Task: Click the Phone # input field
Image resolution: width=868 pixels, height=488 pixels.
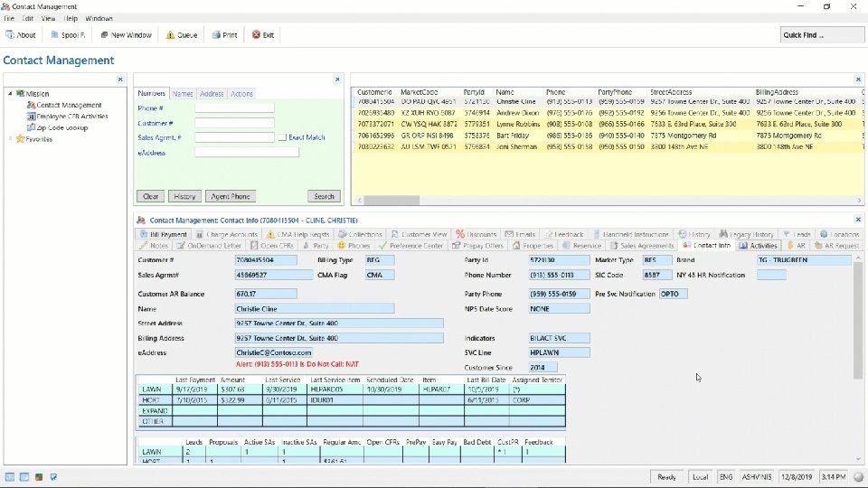Action: 234,108
